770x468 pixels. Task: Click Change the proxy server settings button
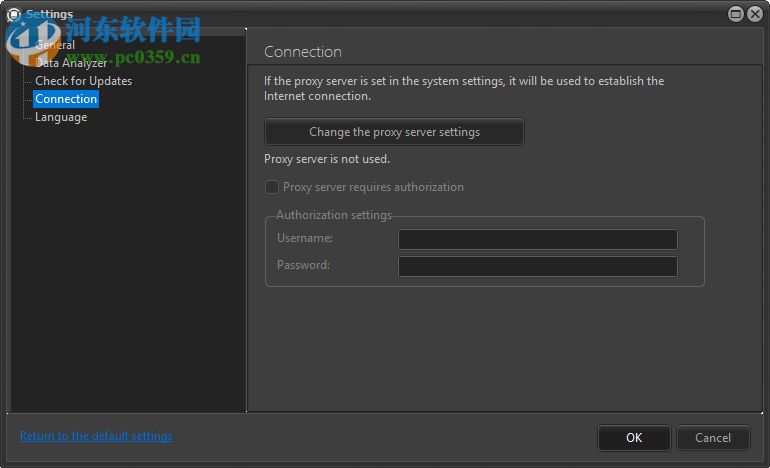394,132
